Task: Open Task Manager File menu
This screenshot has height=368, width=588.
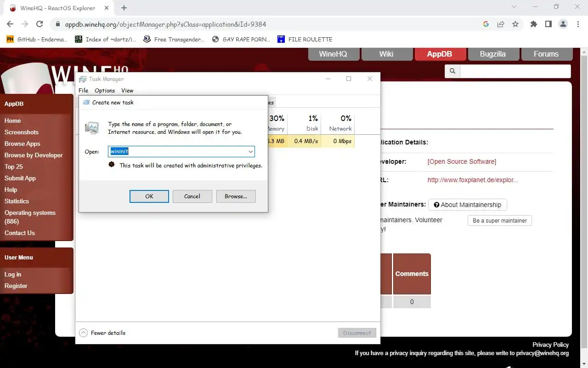Action: (x=83, y=91)
